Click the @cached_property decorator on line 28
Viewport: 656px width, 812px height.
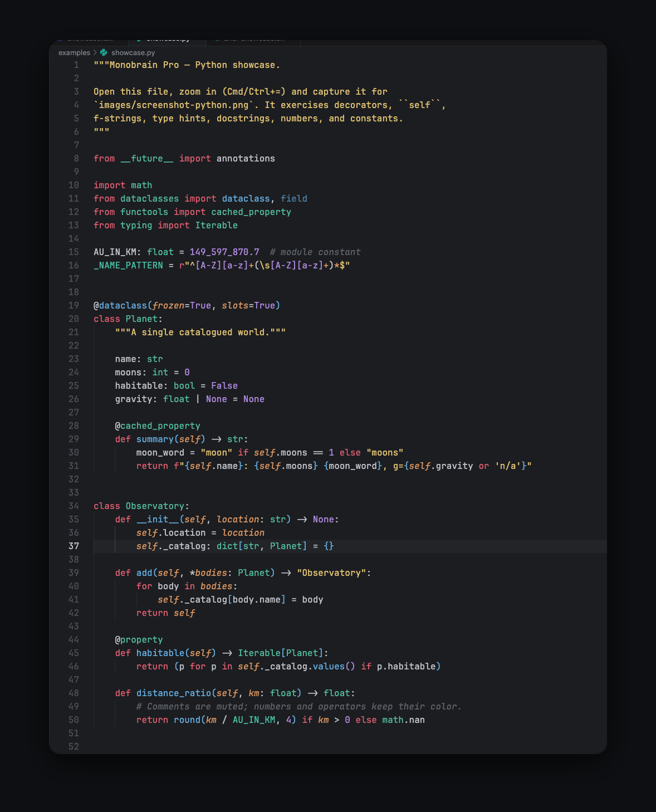tap(158, 425)
